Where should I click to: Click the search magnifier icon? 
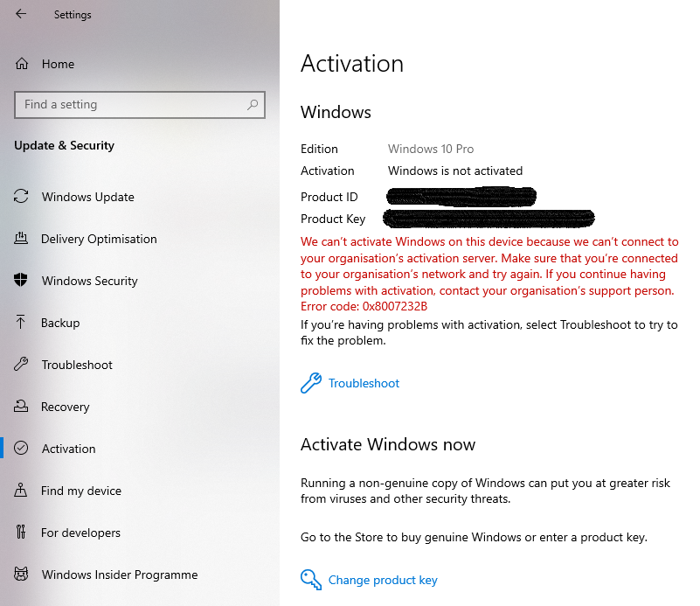(x=253, y=105)
